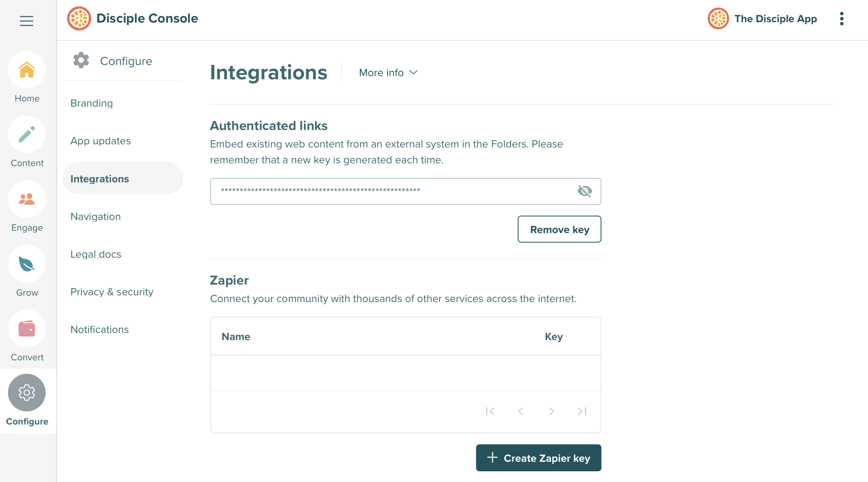This screenshot has height=482, width=868.
Task: Go to next page in Zapier table
Action: pyautogui.click(x=551, y=411)
